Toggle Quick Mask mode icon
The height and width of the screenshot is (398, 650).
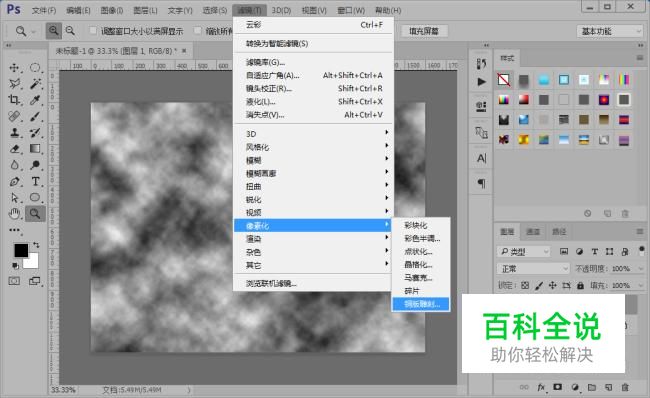[x=14, y=281]
